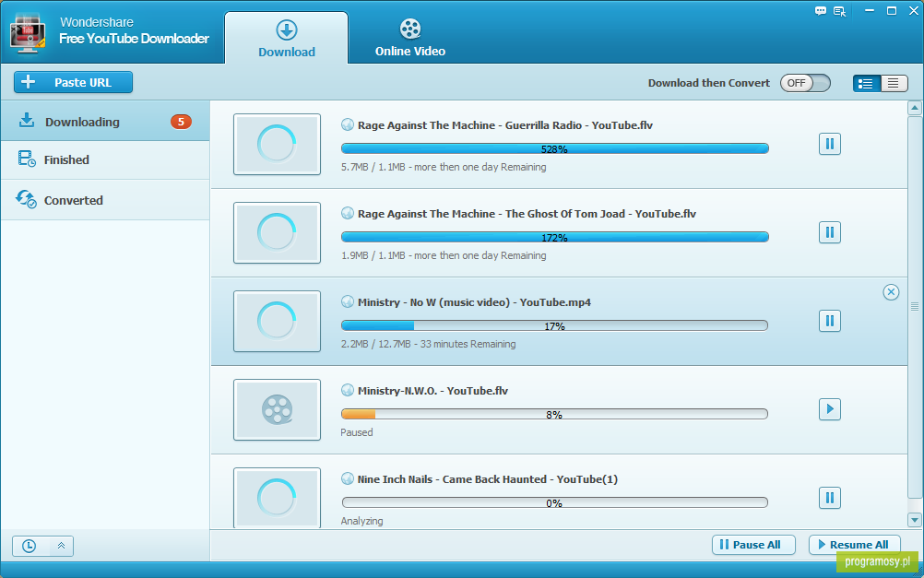The height and width of the screenshot is (578, 924).
Task: Click the Wondershare app logo
Action: [x=28, y=32]
